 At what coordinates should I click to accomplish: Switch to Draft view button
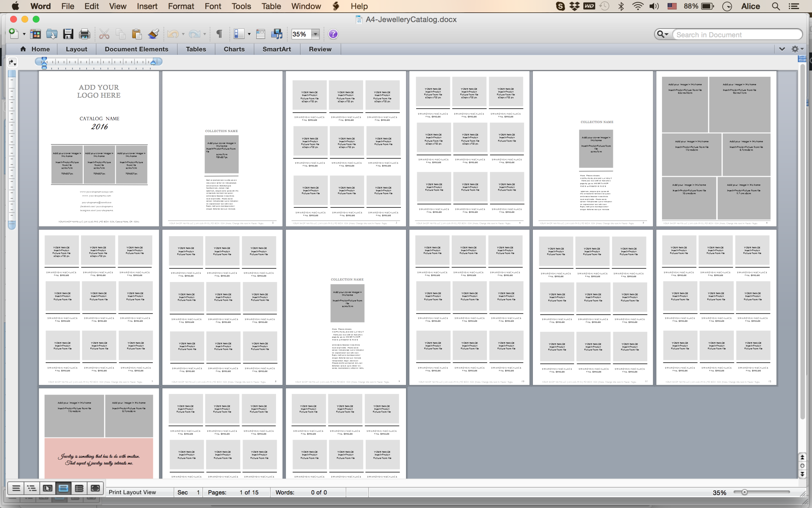16,488
